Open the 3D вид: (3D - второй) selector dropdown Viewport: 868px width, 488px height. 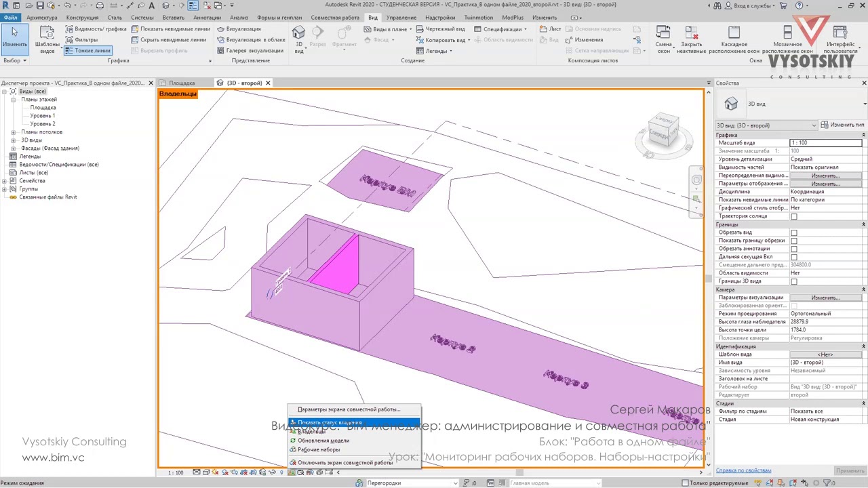767,125
